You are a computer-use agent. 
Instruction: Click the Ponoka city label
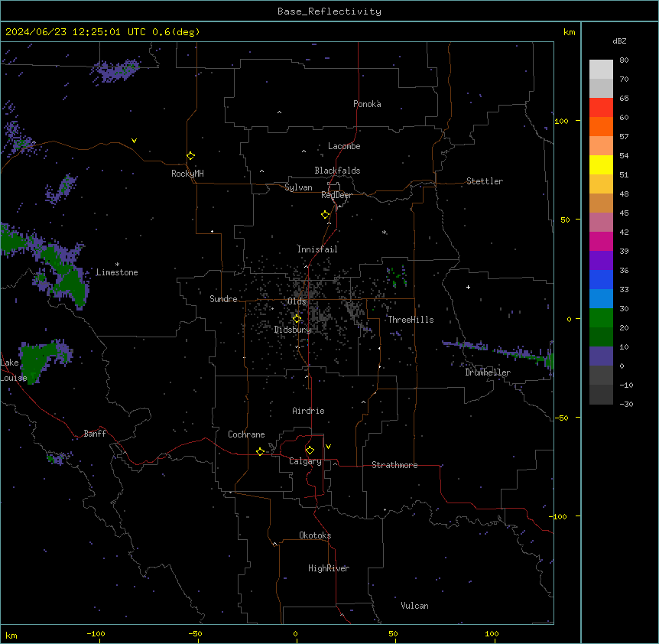(x=367, y=104)
